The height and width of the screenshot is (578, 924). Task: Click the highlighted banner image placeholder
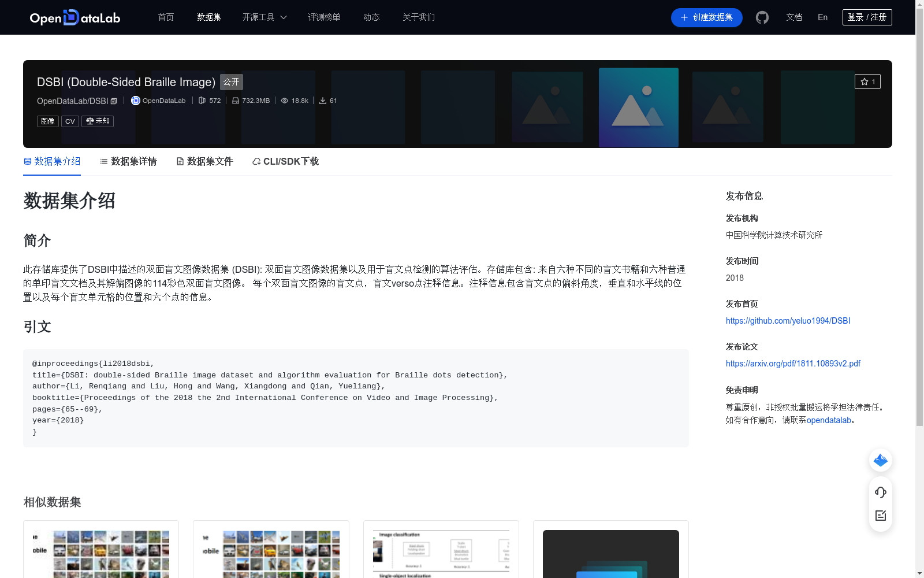pyautogui.click(x=639, y=108)
